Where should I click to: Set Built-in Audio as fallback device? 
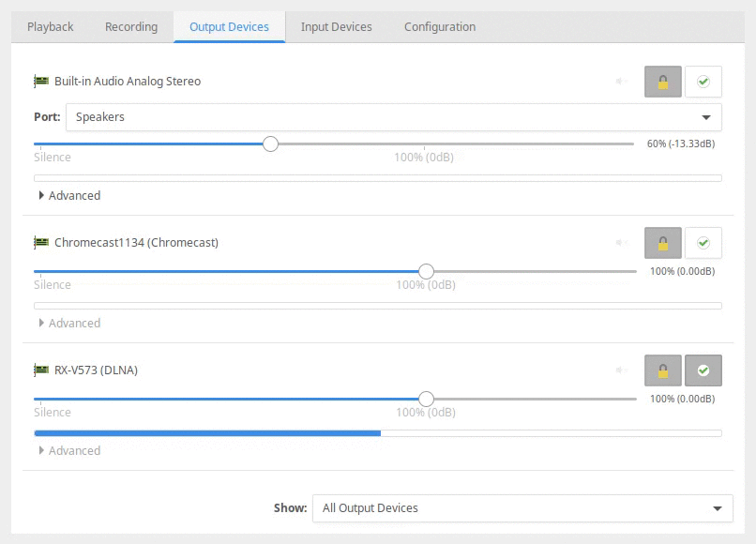pyautogui.click(x=703, y=82)
